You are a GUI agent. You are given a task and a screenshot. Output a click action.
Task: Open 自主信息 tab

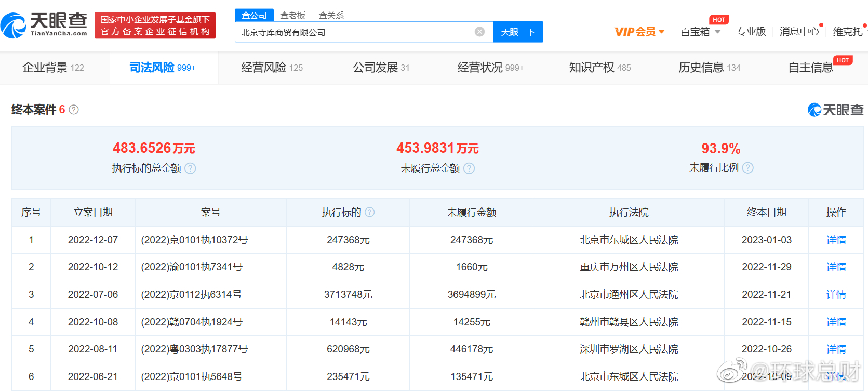811,68
